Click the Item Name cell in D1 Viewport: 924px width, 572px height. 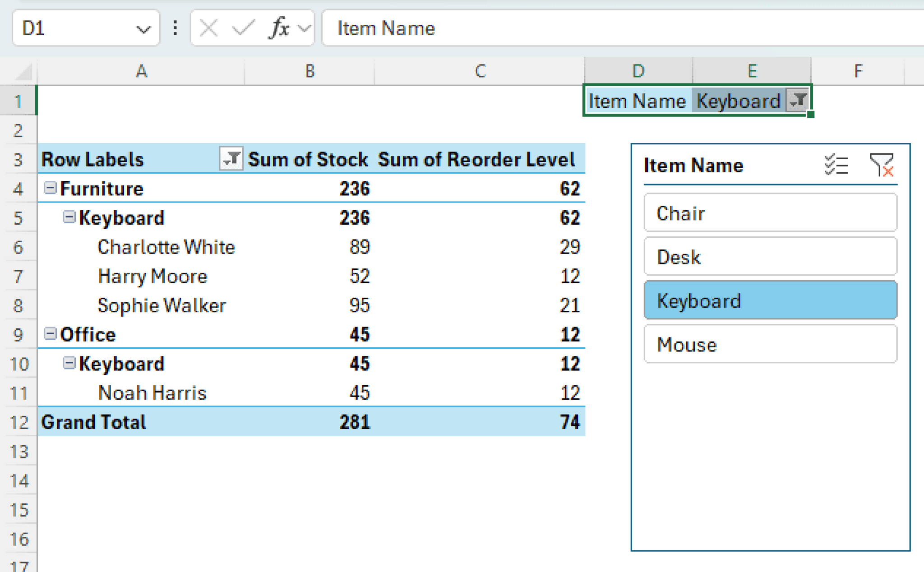[x=638, y=101]
